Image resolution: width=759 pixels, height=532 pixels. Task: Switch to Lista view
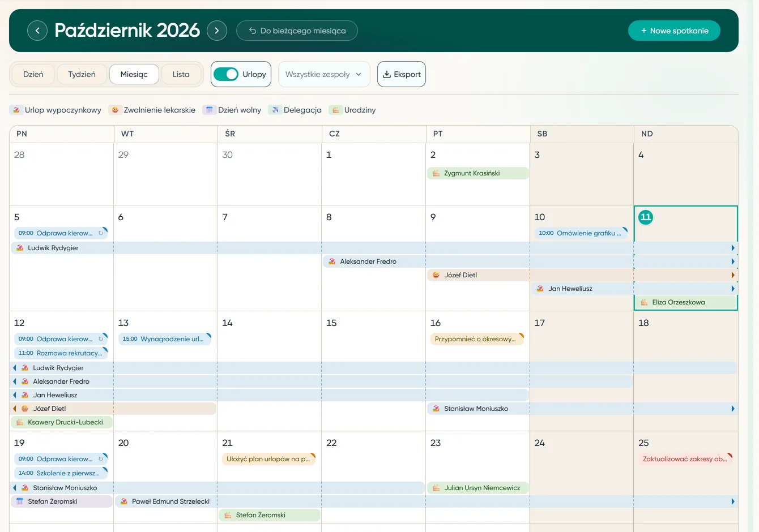pyautogui.click(x=181, y=74)
